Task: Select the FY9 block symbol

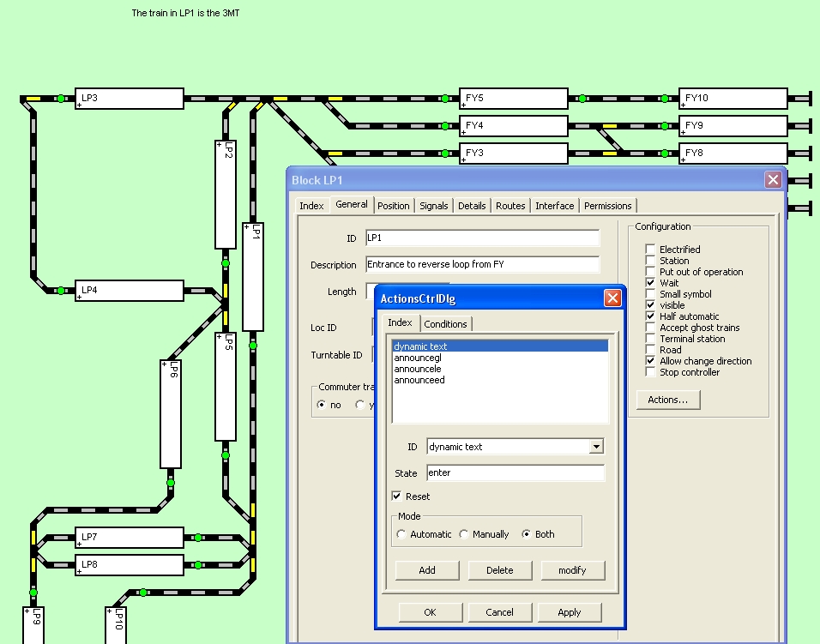Action: 733,126
